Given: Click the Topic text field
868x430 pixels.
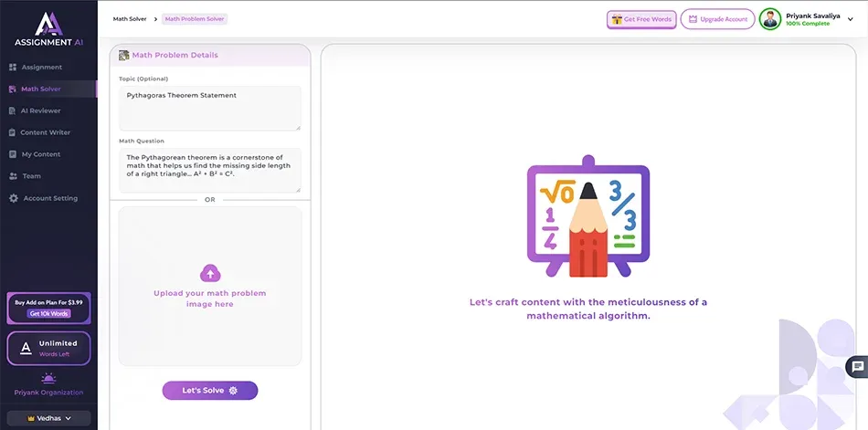Looking at the screenshot, I should (x=209, y=108).
